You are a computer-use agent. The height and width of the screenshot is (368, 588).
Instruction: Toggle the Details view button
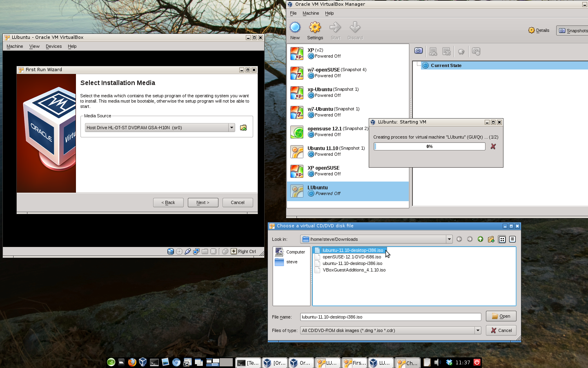(539, 30)
